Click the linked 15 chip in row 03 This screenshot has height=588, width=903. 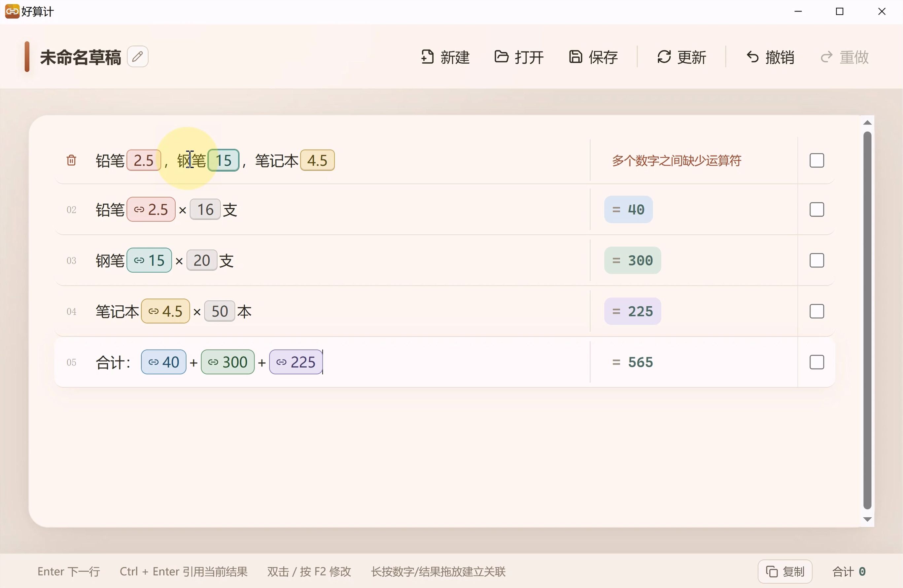click(x=149, y=260)
